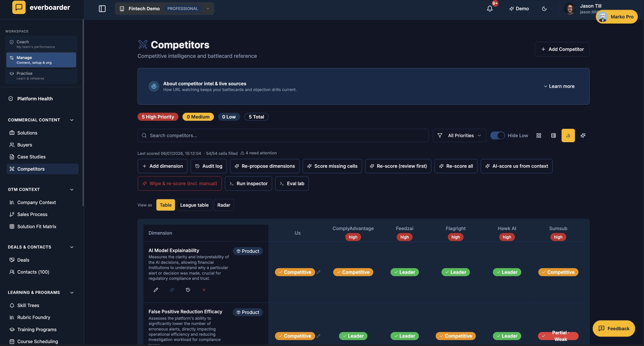644x346 pixels.
Task: Select the Practise workspace mode
Action: (x=41, y=76)
